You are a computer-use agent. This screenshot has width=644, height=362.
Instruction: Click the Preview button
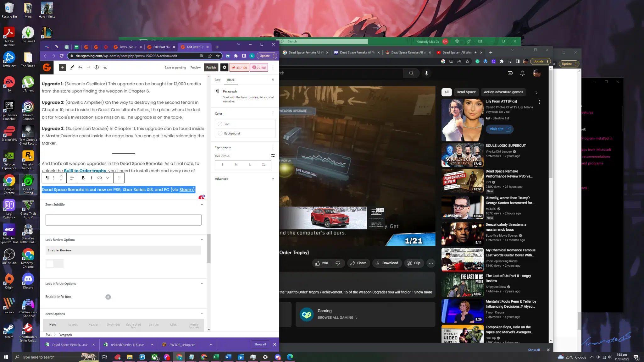coord(195,68)
